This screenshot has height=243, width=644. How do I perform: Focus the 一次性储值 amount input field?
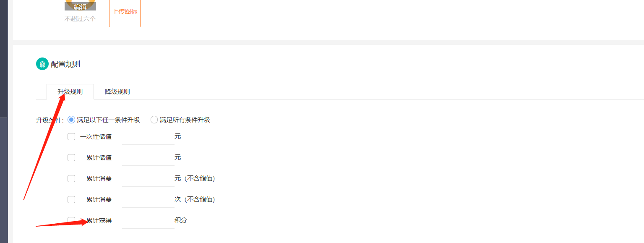coord(148,137)
